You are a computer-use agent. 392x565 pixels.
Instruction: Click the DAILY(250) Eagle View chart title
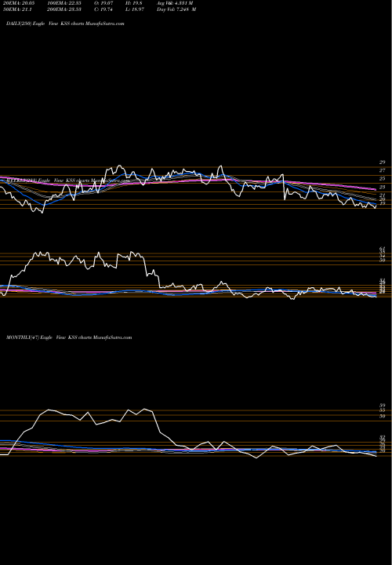pos(65,24)
